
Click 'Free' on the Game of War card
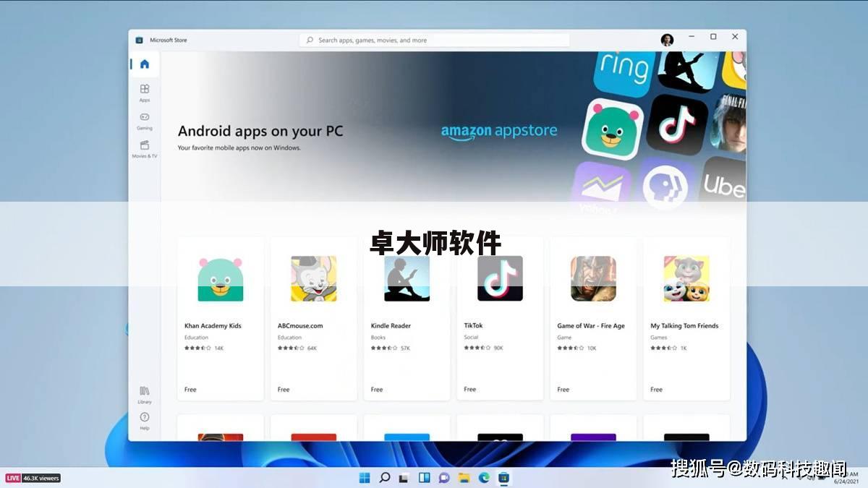[563, 390]
